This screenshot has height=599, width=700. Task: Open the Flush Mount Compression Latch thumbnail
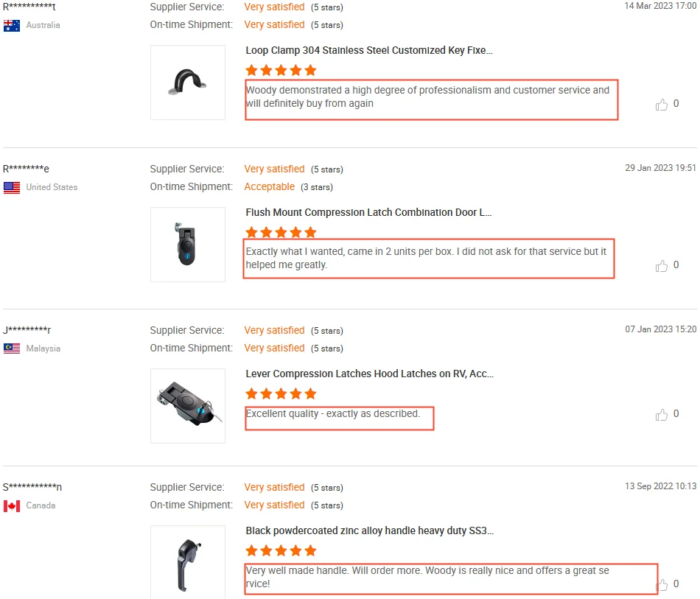188,245
